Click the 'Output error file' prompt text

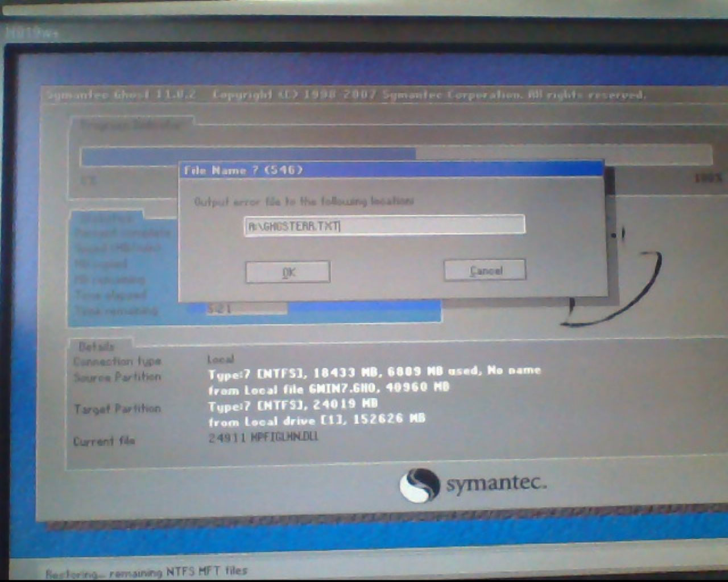[x=304, y=201]
